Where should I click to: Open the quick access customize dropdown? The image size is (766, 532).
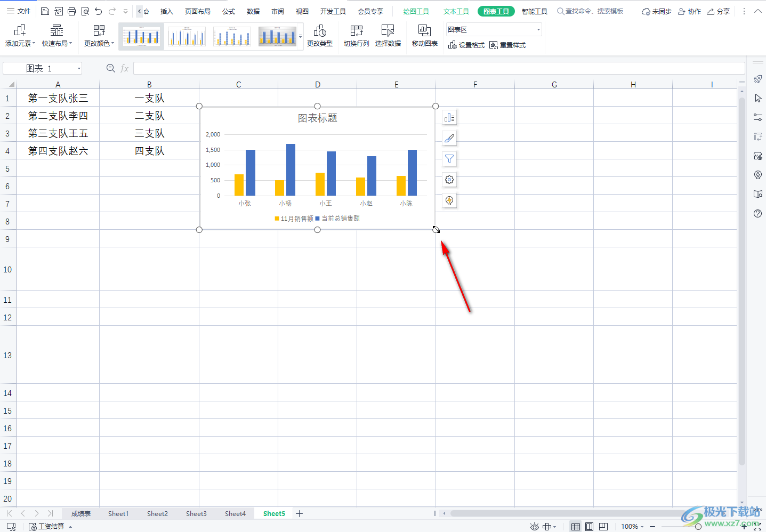pyautogui.click(x=125, y=11)
